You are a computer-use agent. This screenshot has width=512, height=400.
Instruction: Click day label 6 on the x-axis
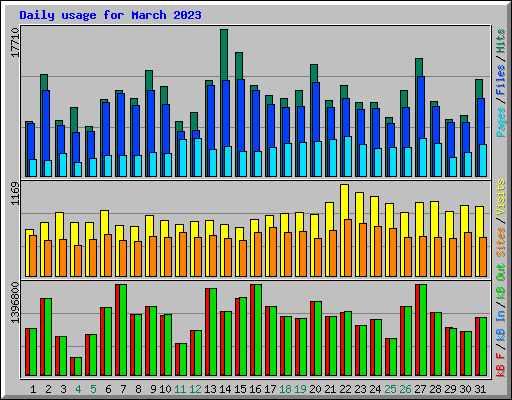[108, 389]
